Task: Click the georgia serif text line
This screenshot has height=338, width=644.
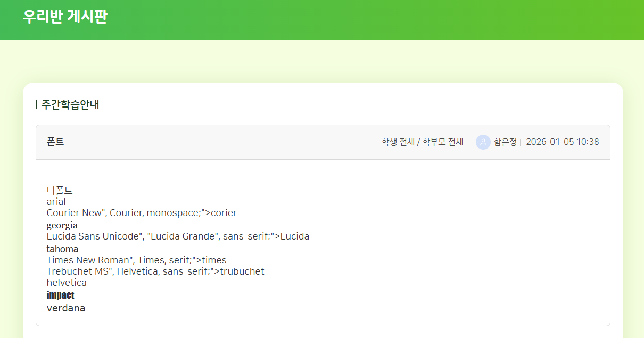Action: tap(62, 225)
